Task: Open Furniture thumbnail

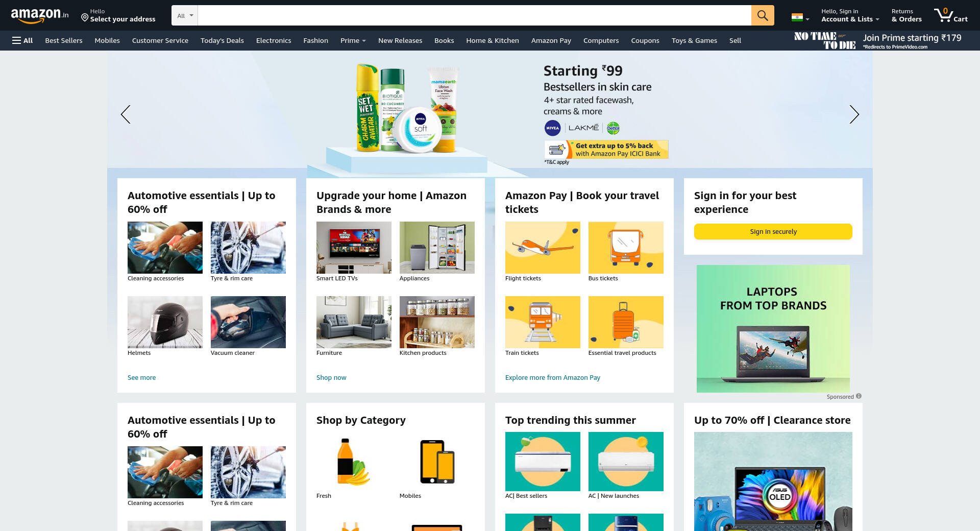Action: click(354, 322)
